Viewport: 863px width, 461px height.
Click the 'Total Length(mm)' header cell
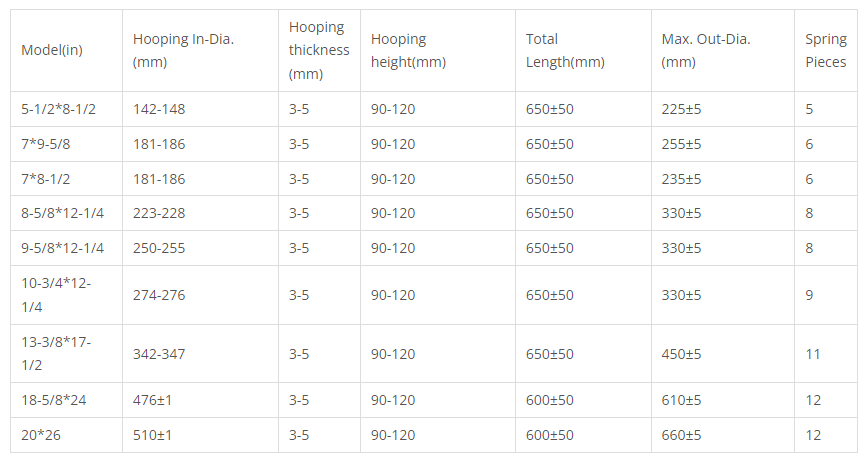pos(565,50)
